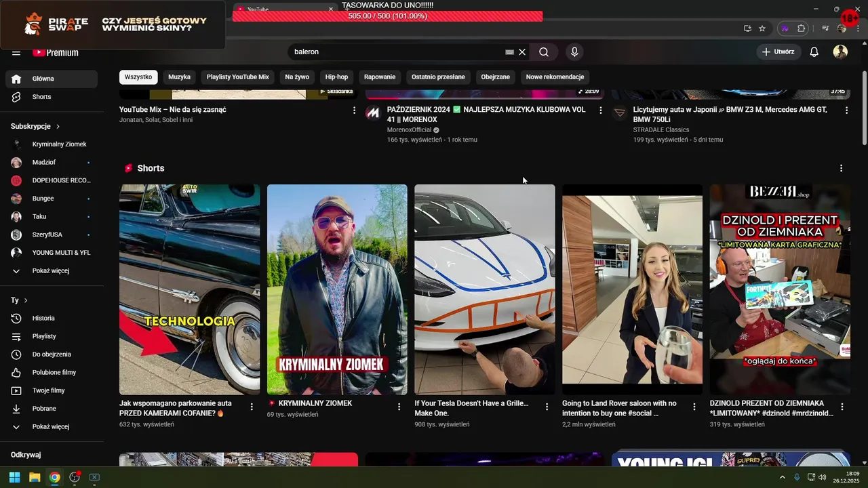Click the page vertical scrollbar

(x=864, y=108)
